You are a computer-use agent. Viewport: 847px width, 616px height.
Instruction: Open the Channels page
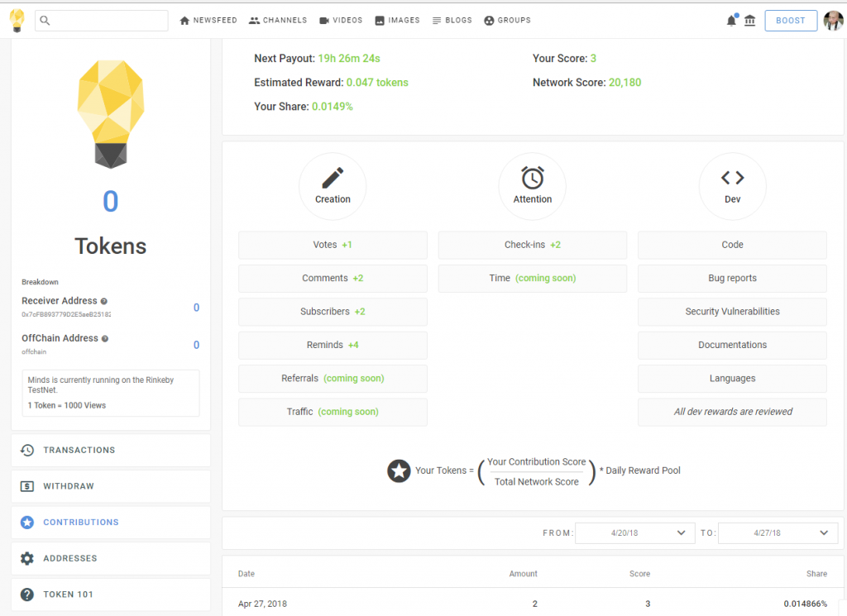click(x=278, y=21)
